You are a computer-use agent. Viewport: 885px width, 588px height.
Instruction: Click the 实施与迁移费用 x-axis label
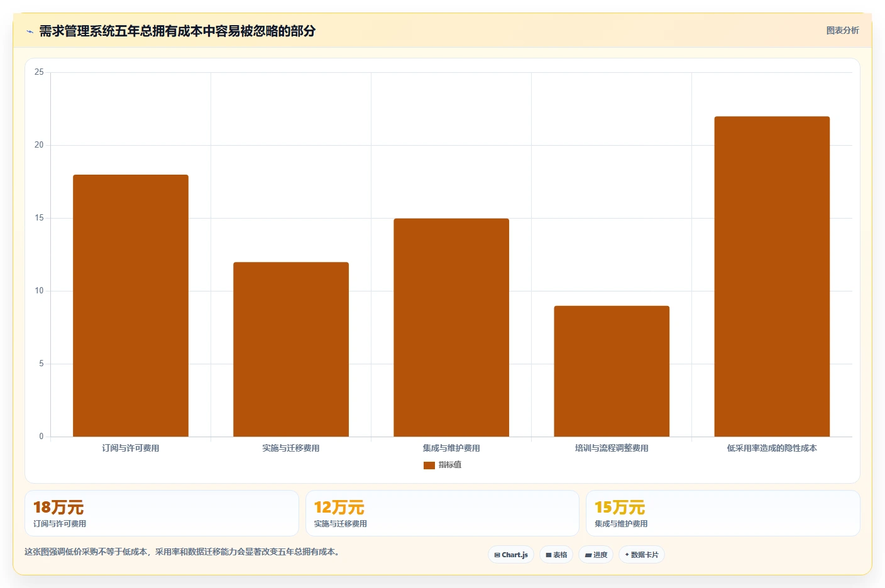pos(291,448)
